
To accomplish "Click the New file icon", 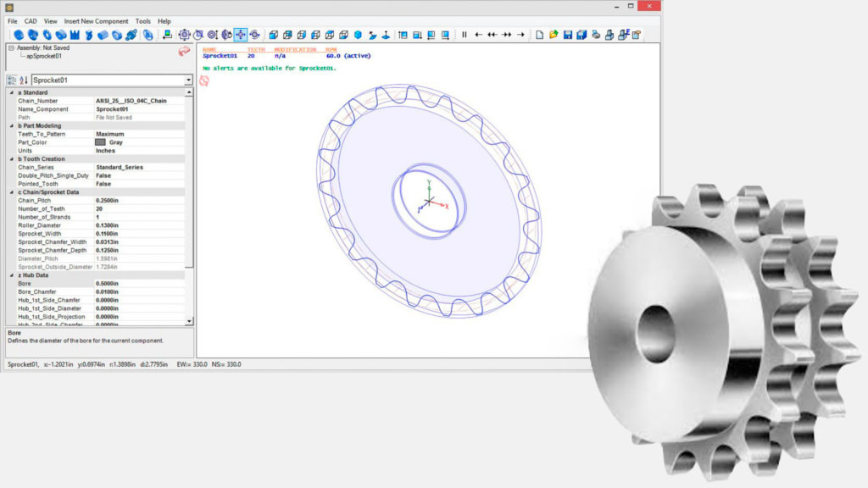I will pos(539,35).
